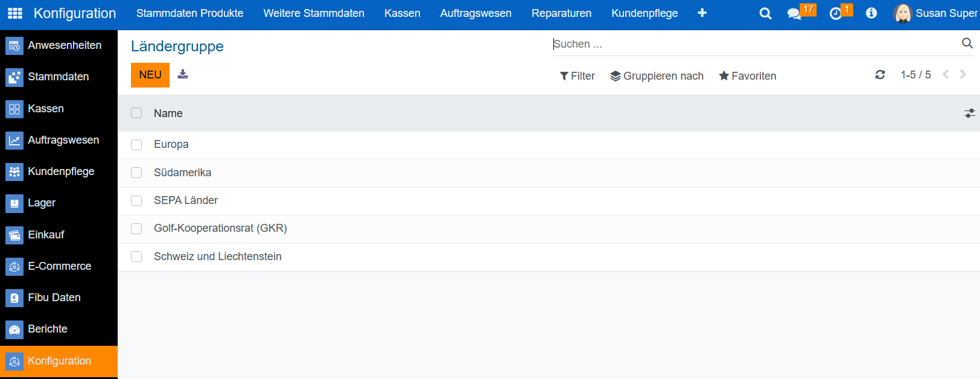Screen dimensions: 980x379
Task: Click the refresh list icon
Action: [x=880, y=75]
